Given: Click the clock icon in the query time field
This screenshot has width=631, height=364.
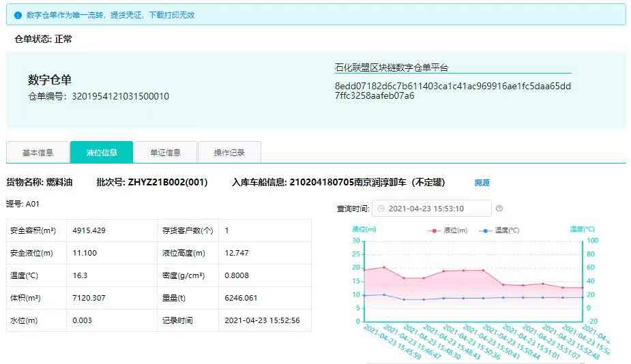Looking at the screenshot, I should click(x=381, y=209).
